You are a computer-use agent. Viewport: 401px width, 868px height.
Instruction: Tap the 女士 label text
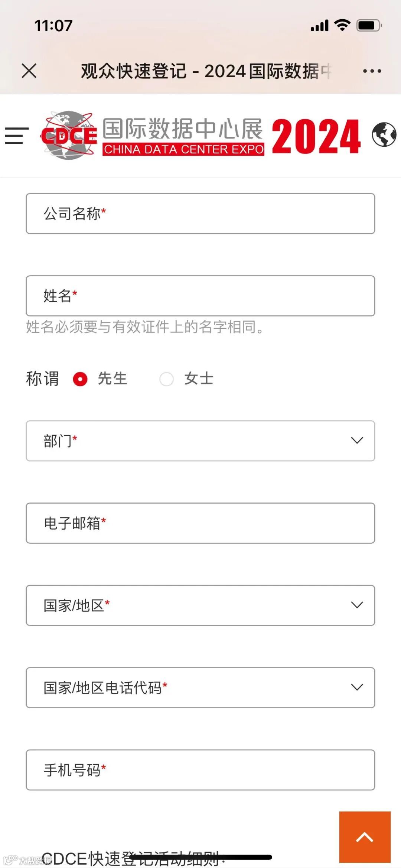199,379
